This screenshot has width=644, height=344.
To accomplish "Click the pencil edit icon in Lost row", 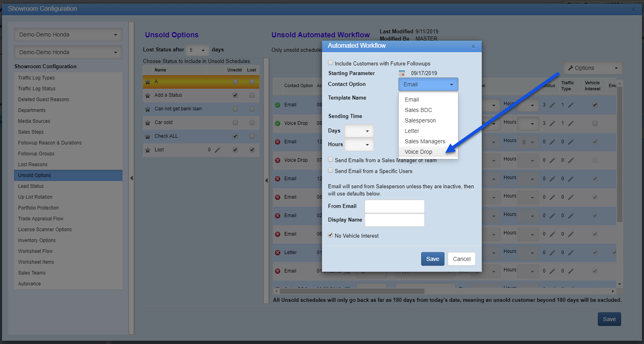I will 218,150.
